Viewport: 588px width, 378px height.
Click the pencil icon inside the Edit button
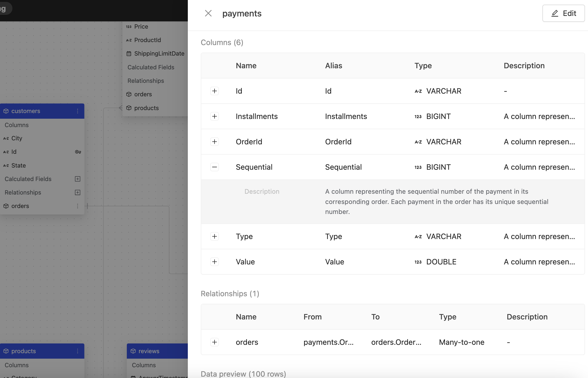pos(555,13)
